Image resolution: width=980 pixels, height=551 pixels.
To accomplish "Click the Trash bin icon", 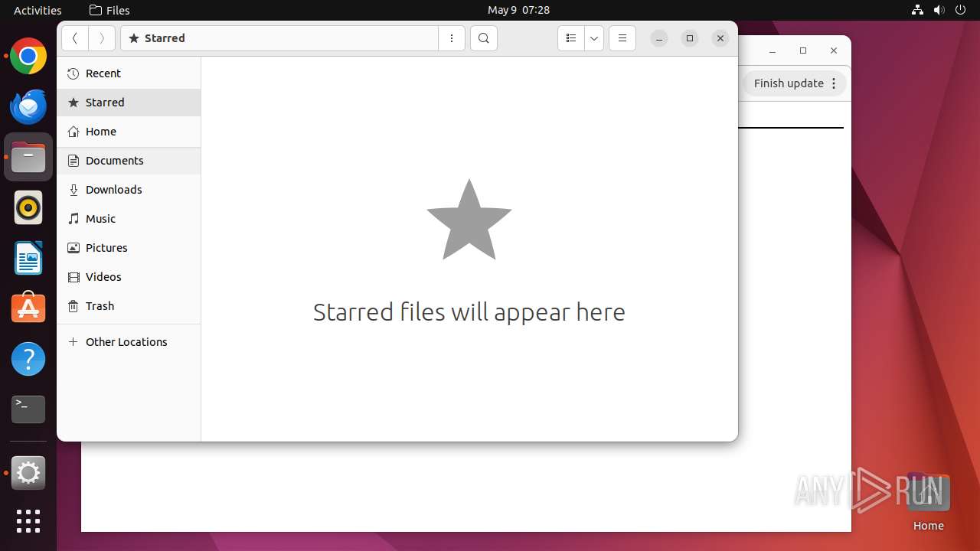I will [73, 306].
